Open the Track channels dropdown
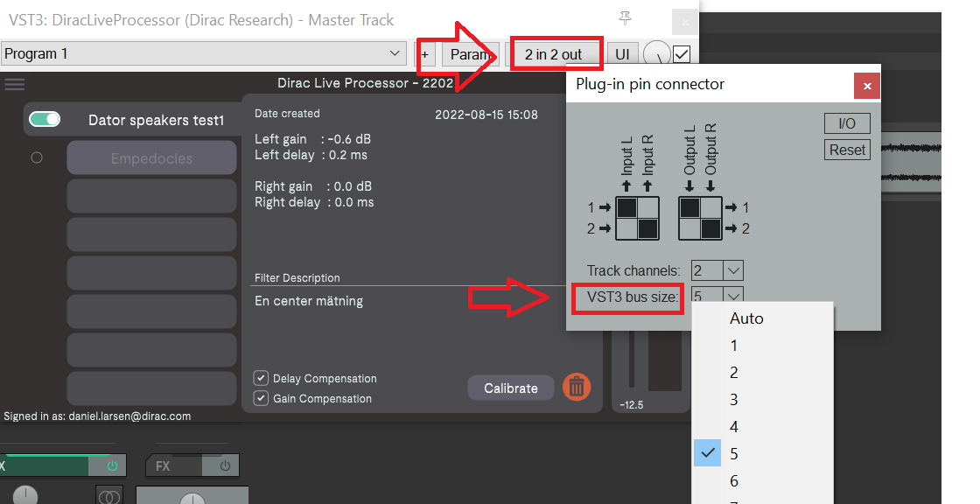The width and height of the screenshot is (980, 504). click(x=717, y=270)
